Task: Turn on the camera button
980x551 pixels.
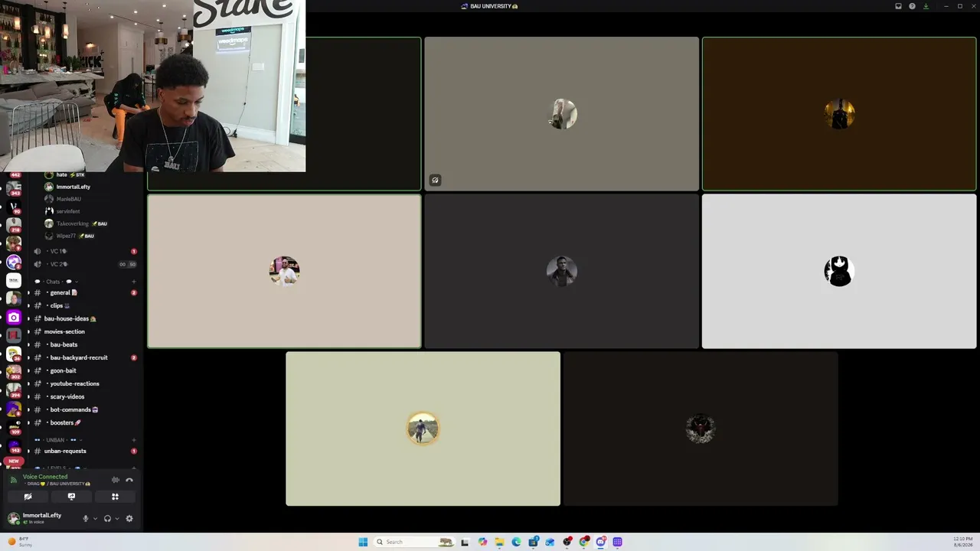Action: click(28, 497)
